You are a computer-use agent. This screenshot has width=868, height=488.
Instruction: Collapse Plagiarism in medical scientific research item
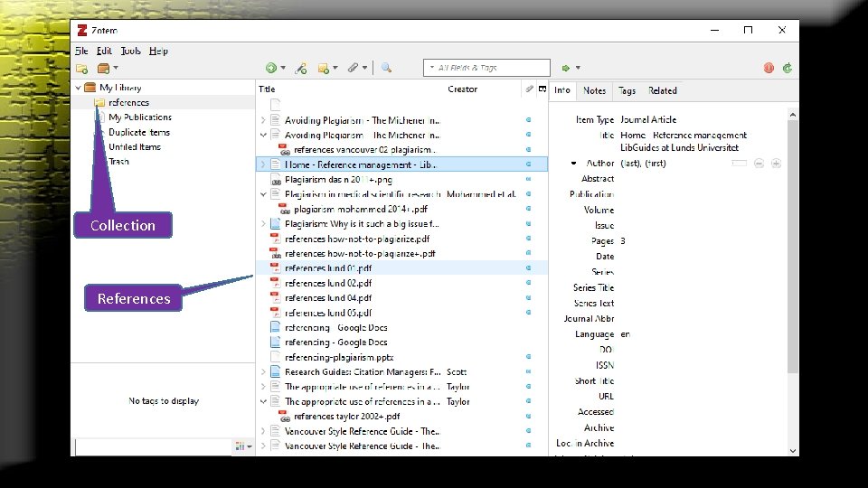pos(263,194)
